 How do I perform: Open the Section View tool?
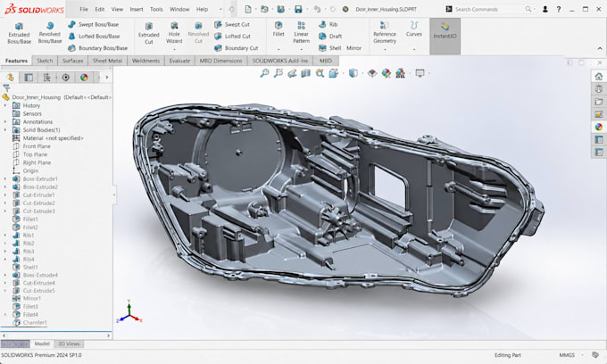pos(306,73)
